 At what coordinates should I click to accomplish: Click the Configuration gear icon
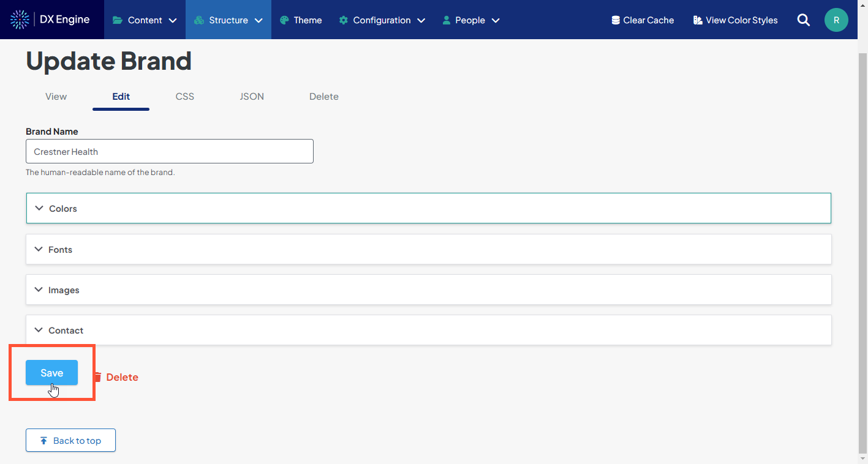tap(344, 20)
